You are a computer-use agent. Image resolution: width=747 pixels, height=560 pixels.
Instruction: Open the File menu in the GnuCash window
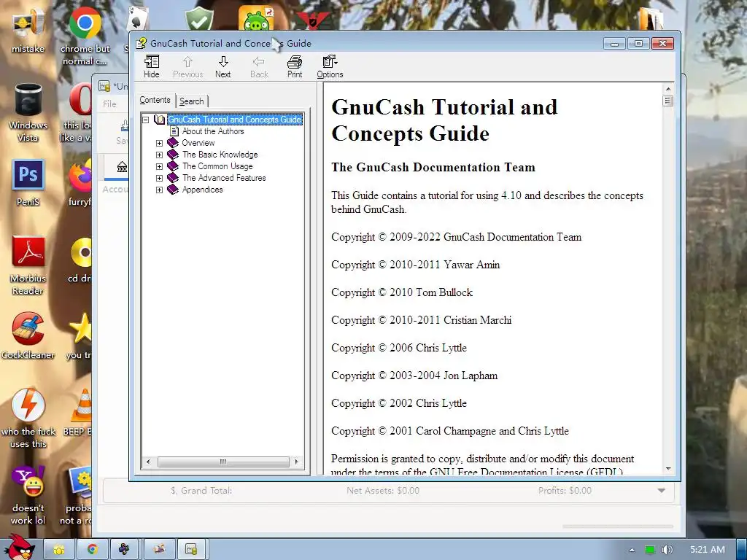click(109, 104)
